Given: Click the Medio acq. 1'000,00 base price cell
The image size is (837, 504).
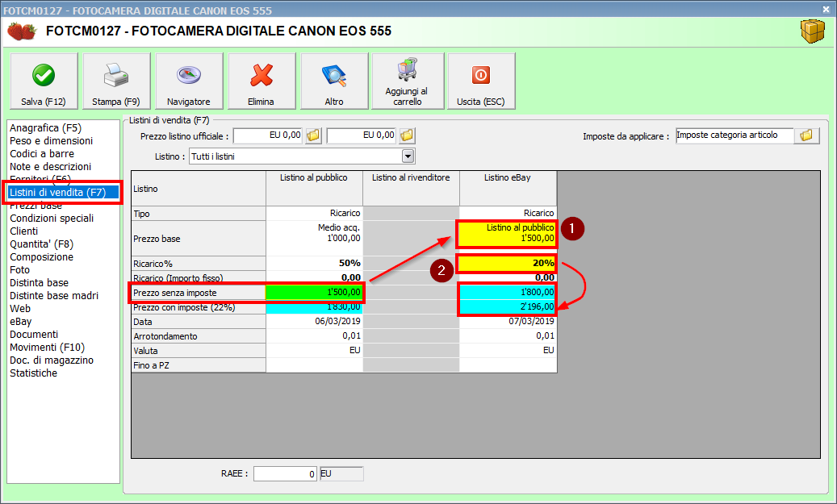Looking at the screenshot, I should coord(314,239).
